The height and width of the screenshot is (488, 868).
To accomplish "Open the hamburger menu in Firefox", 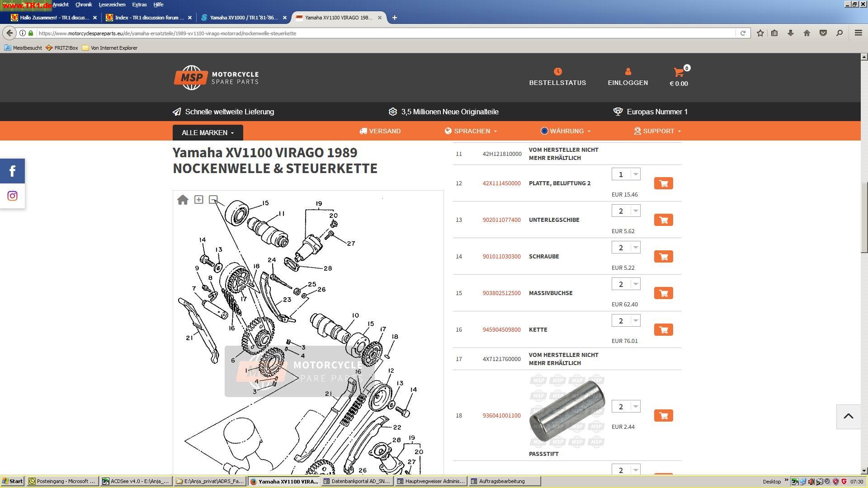I will 858,33.
